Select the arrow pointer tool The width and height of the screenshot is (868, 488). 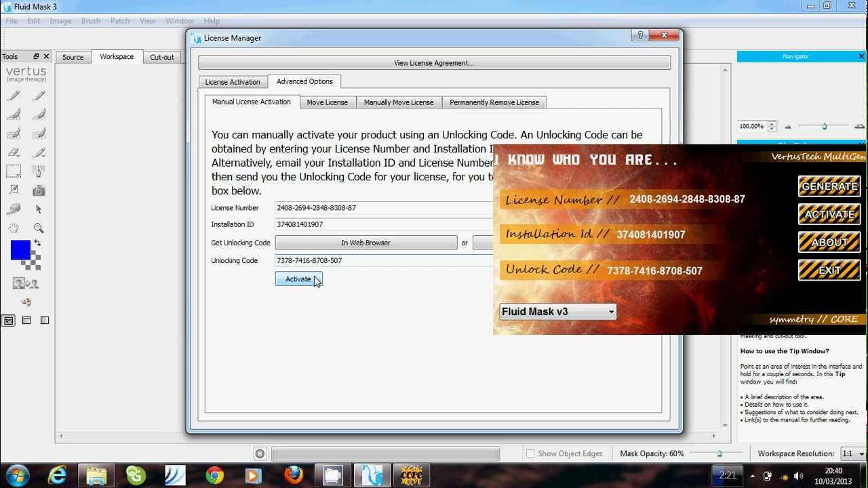pyautogui.click(x=39, y=209)
